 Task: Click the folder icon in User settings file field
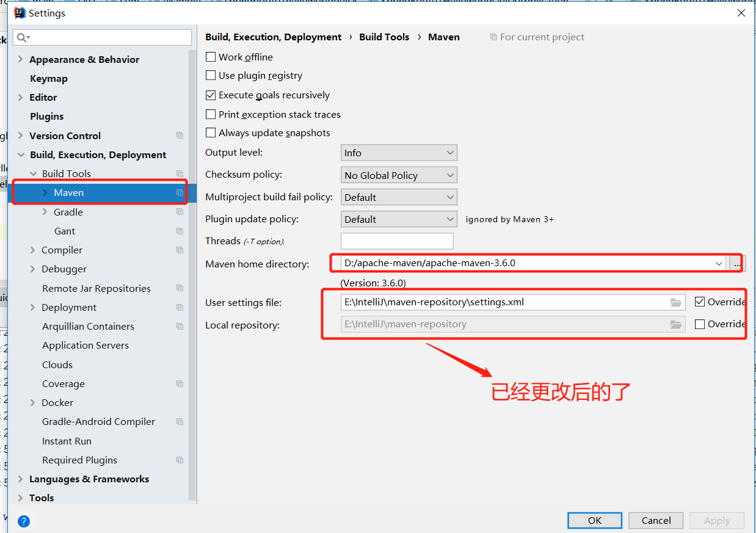pos(675,302)
